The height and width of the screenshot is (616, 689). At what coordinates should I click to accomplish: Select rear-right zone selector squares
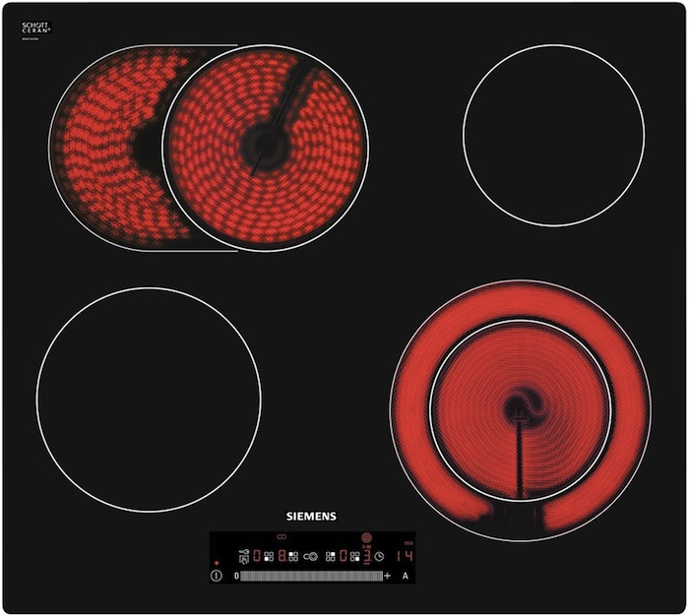point(331,556)
